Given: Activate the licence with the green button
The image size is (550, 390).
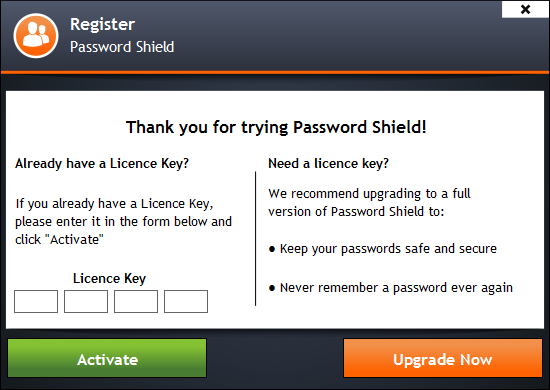Looking at the screenshot, I should (107, 358).
